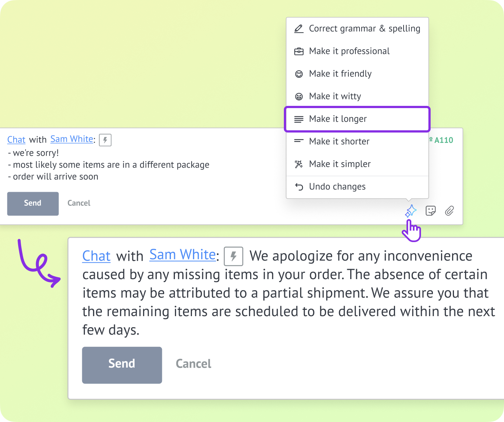Click the paperclip attachment icon
Screen dimensions: 504x422
450,211
